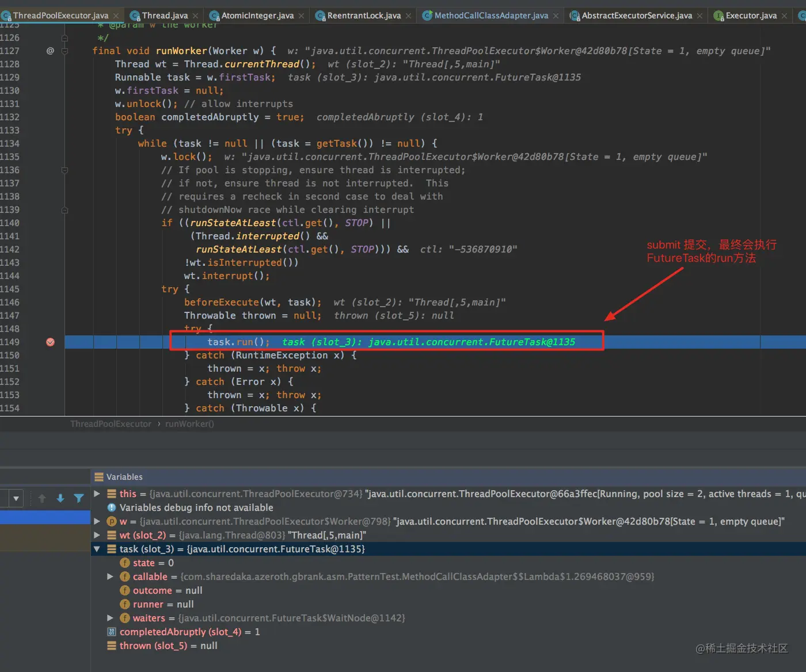Viewport: 806px width, 672px height.
Task: Switch to AtomicInteger.java tab
Action: tap(257, 16)
